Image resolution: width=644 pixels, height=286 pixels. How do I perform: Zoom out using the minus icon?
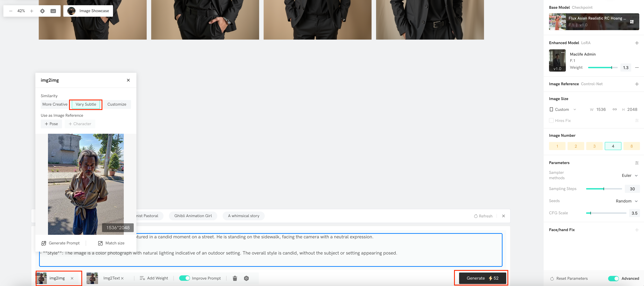[x=10, y=11]
